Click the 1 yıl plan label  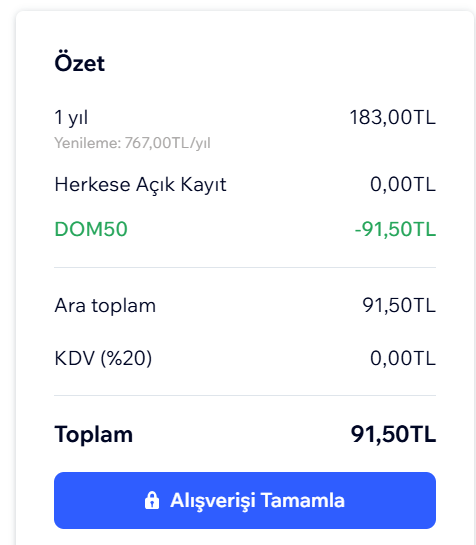tap(71, 117)
